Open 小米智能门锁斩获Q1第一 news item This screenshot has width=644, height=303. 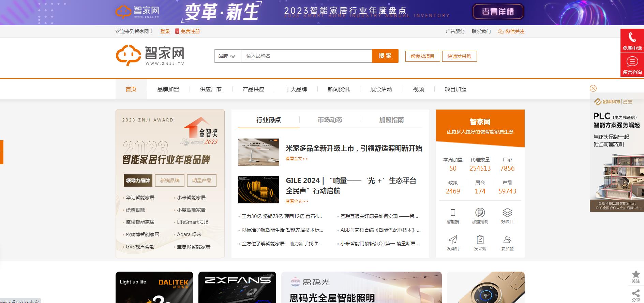(x=380, y=244)
